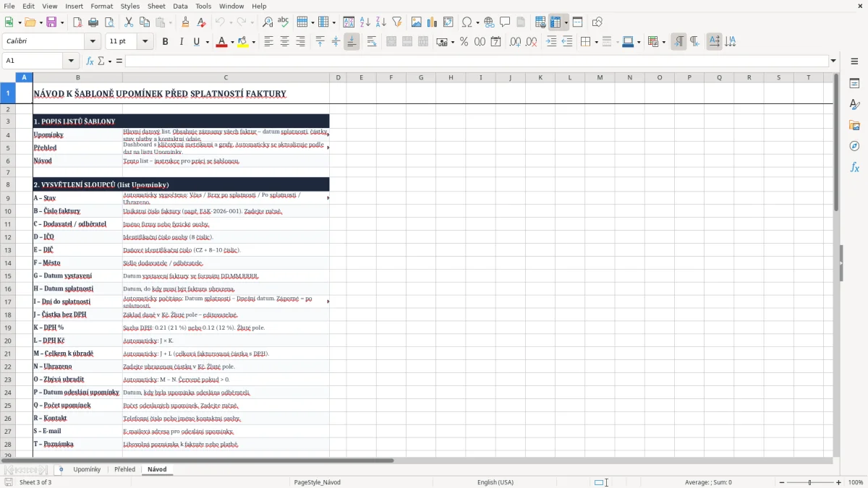
Task: Click English (USA) language status
Action: click(495, 482)
